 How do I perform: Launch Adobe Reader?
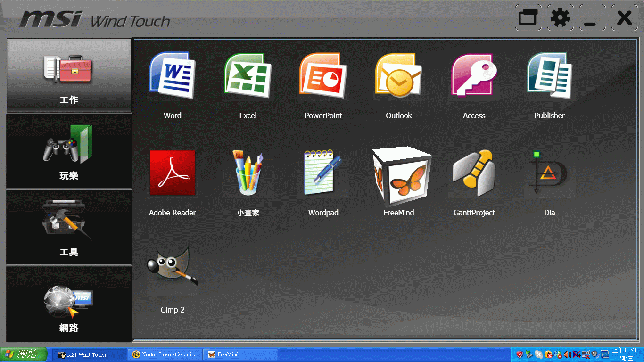click(x=172, y=173)
